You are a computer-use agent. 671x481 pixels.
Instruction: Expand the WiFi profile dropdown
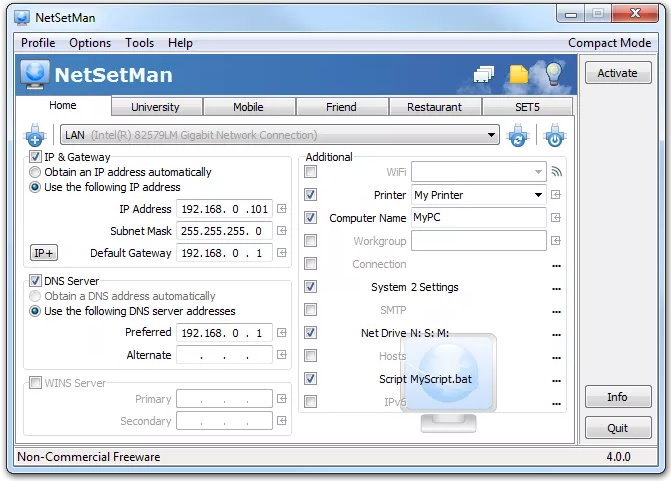(x=538, y=172)
